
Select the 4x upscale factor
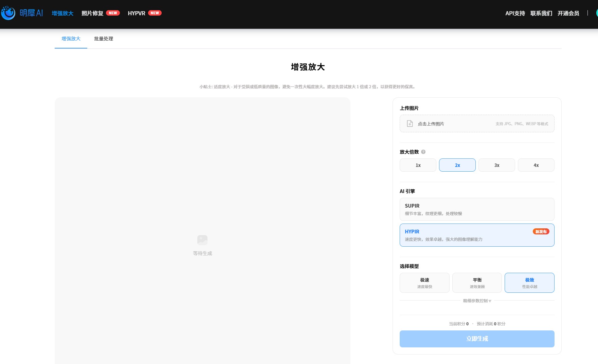point(536,165)
